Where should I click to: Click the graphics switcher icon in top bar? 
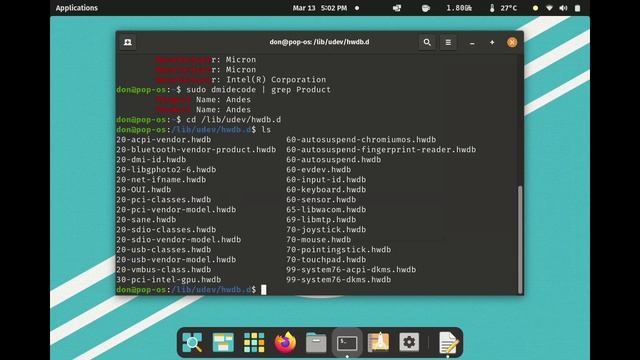(397, 8)
